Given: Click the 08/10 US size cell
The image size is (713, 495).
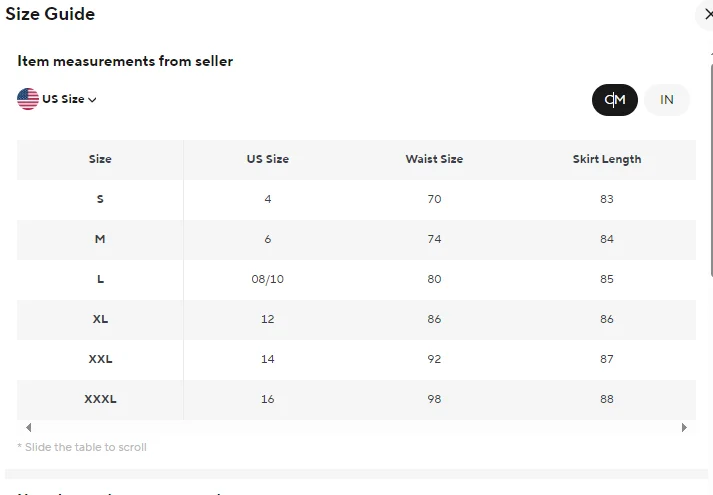Looking at the screenshot, I should (268, 279).
